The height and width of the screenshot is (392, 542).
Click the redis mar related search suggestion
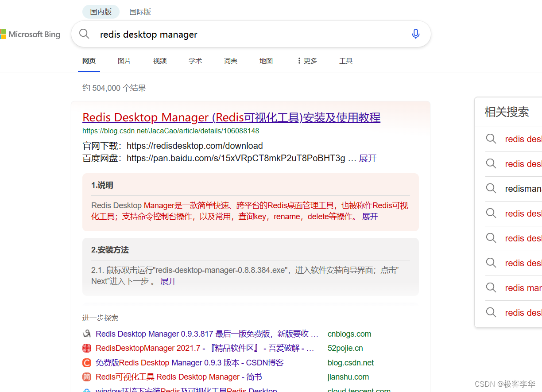[523, 288]
